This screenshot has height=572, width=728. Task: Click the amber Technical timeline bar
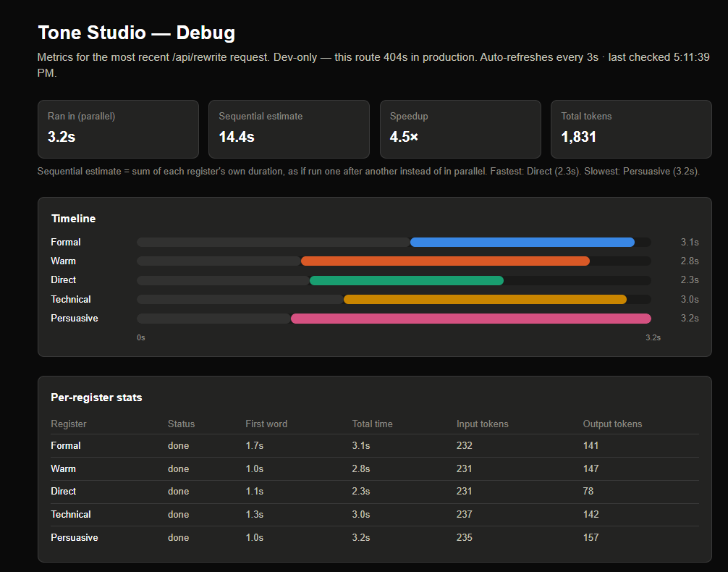(485, 299)
